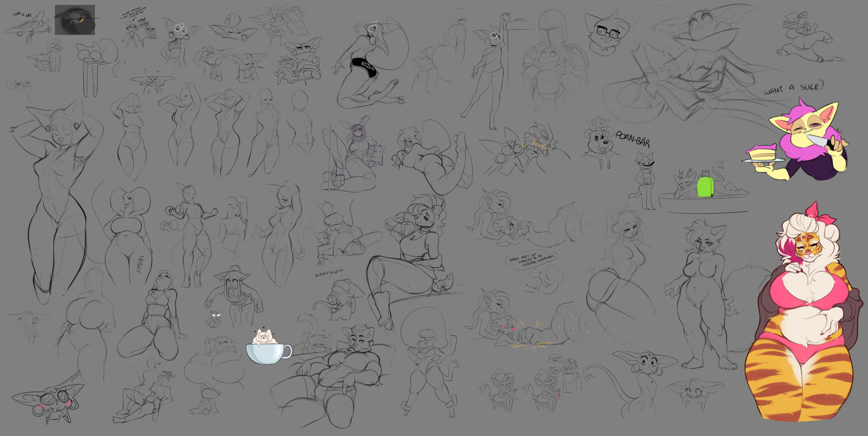Click the handwritten 'STRIPES' label
Screen dimensions: 868x436
(141, 264)
